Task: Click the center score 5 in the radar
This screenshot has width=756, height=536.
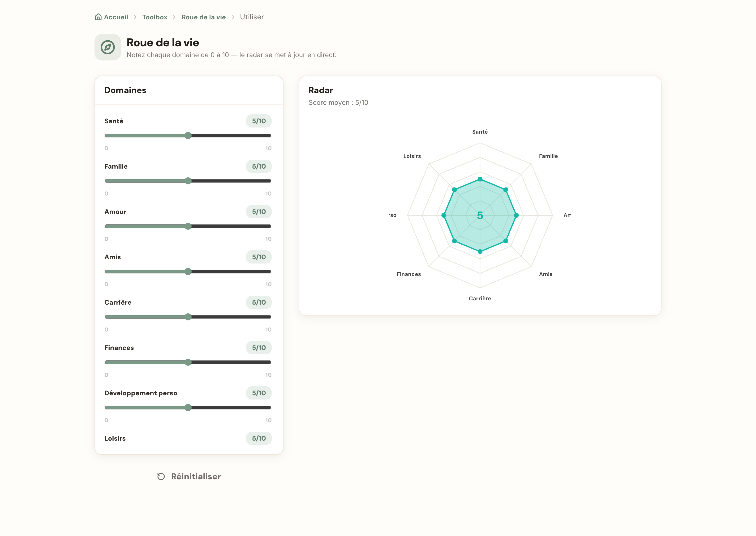Action: tap(480, 216)
